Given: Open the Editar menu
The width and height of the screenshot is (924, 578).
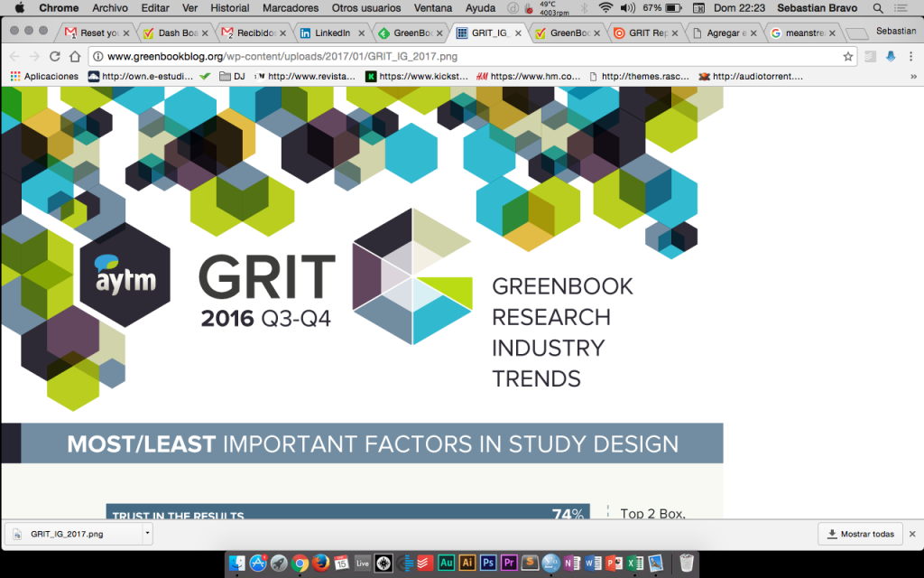Looking at the screenshot, I should click(155, 8).
